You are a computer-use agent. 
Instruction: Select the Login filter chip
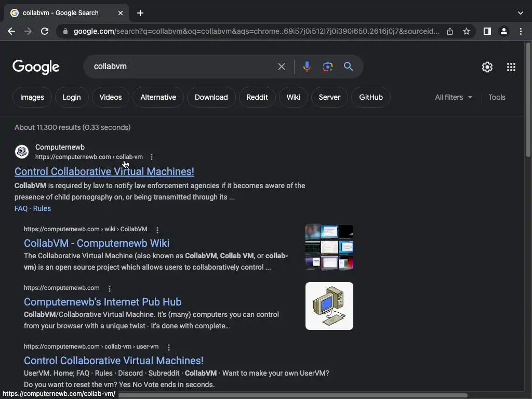72,97
